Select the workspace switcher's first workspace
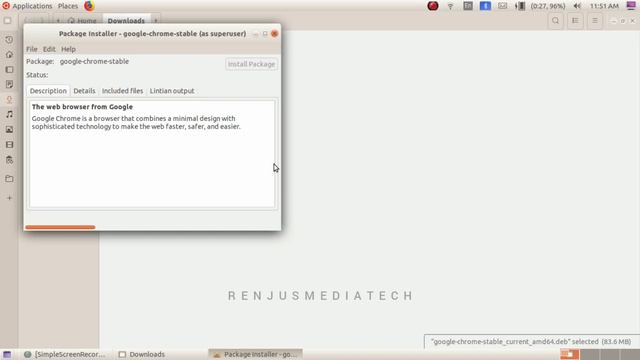The width and height of the screenshot is (640, 360). pyautogui.click(x=569, y=354)
